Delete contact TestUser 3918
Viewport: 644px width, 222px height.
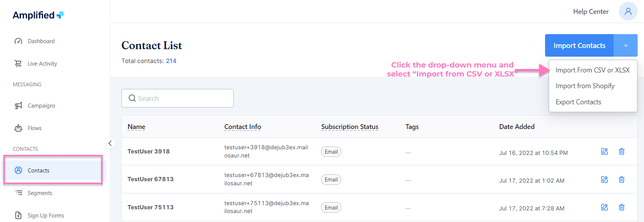tap(621, 151)
